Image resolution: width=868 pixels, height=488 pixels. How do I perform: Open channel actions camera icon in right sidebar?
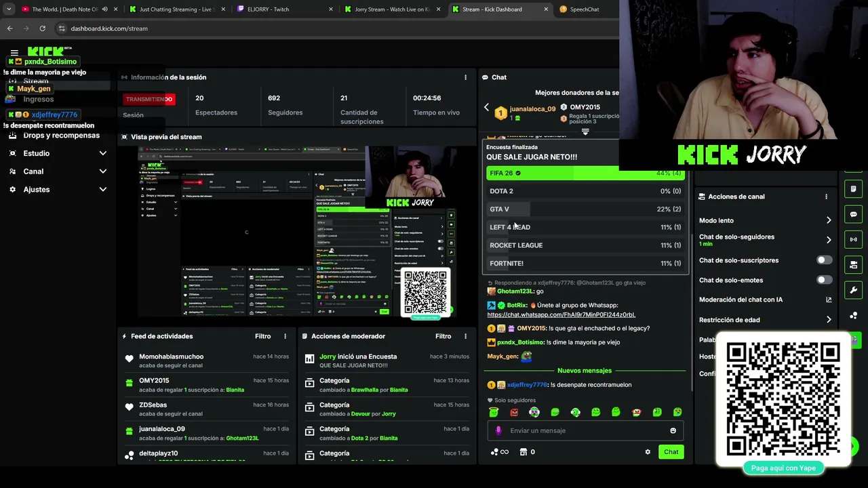[x=853, y=264]
